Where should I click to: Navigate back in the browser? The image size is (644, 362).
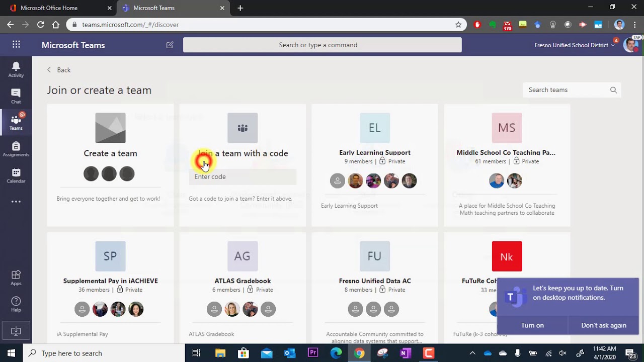click(x=11, y=25)
